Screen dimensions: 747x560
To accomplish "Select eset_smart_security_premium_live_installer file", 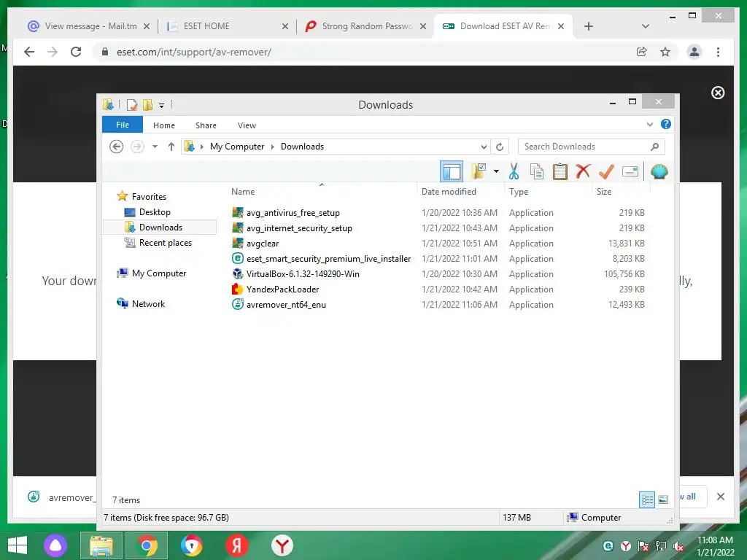I will (x=328, y=259).
